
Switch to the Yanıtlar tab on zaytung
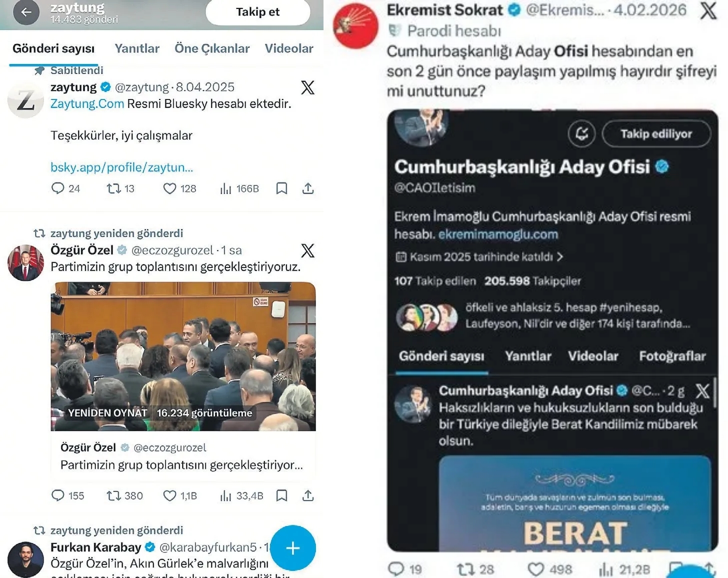tap(137, 48)
